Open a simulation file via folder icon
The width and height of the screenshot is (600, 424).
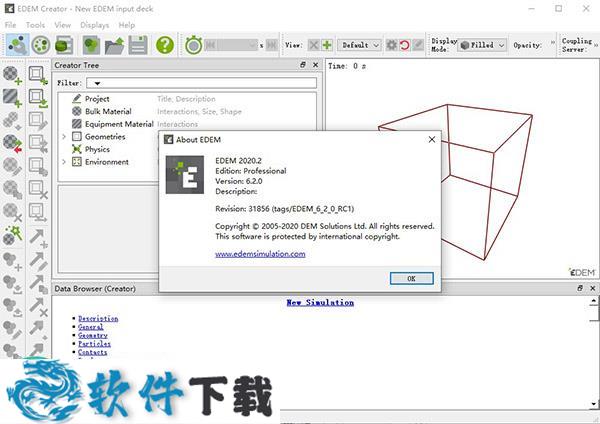[x=114, y=45]
